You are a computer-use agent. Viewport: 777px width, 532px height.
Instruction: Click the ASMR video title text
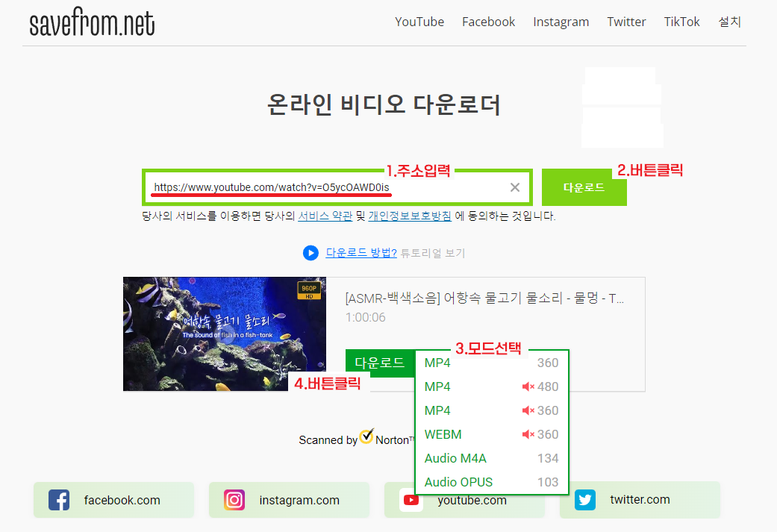(484, 298)
